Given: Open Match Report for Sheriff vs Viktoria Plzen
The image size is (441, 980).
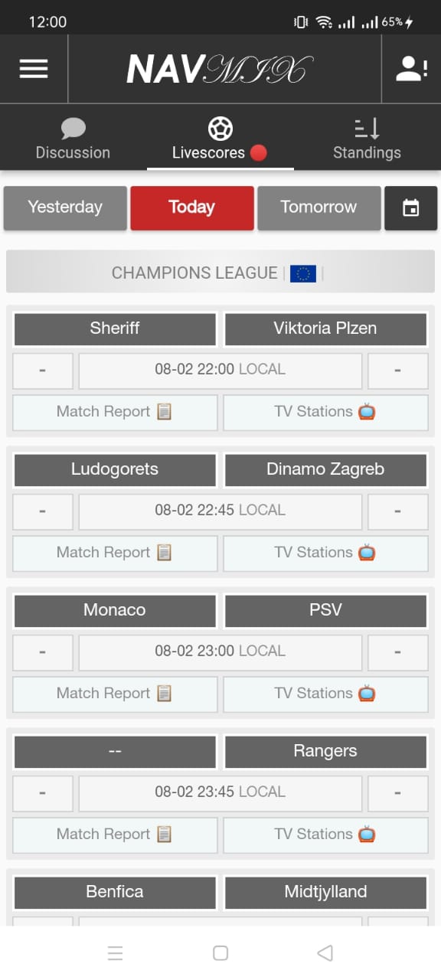Looking at the screenshot, I should (x=116, y=412).
